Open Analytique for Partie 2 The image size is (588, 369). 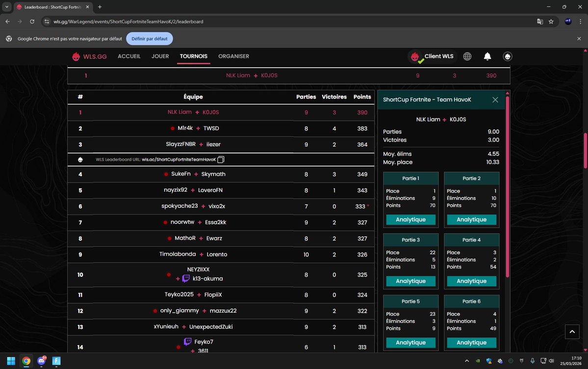(x=471, y=220)
